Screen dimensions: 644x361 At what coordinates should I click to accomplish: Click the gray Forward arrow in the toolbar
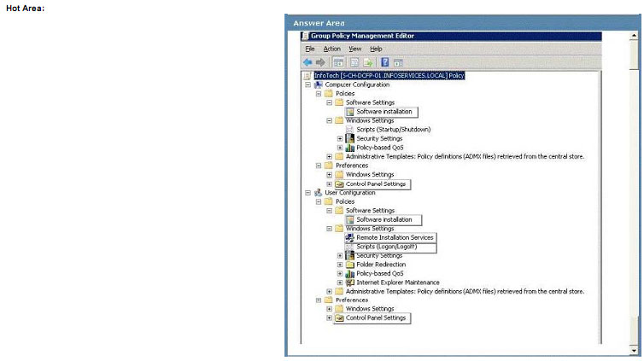(320, 62)
